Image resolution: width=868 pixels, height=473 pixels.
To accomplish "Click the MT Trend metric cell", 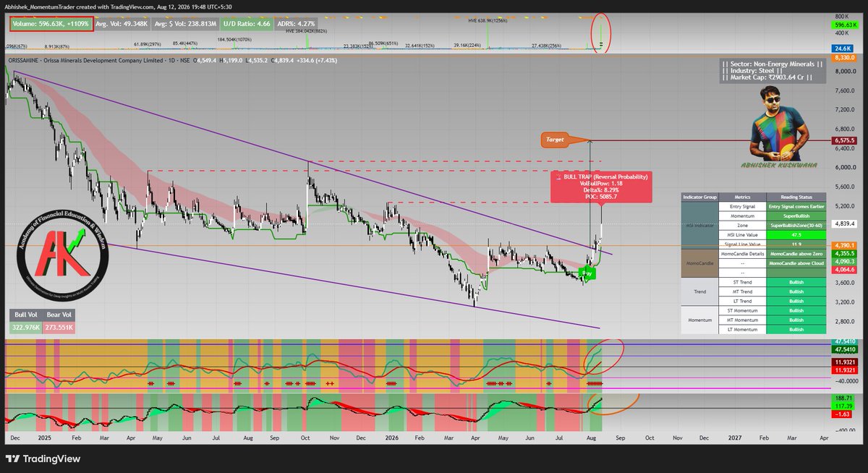I will [741, 291].
